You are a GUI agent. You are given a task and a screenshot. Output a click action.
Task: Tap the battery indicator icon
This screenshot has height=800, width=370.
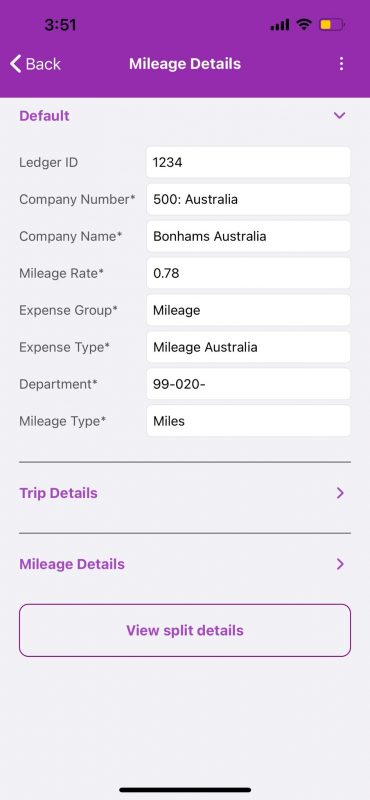coord(332,24)
